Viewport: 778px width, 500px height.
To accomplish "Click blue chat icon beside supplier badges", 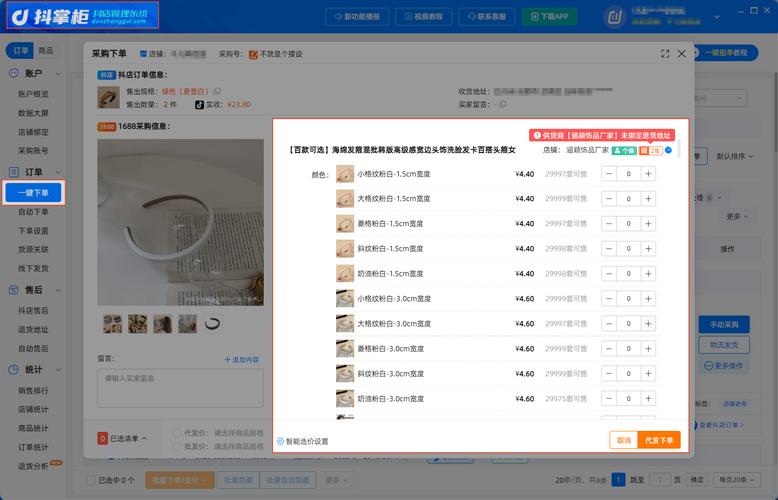I will click(668, 150).
